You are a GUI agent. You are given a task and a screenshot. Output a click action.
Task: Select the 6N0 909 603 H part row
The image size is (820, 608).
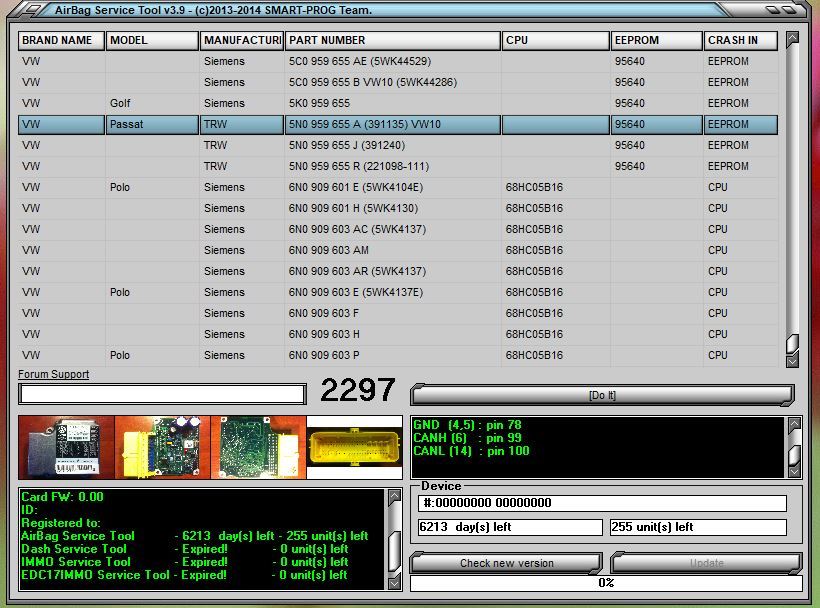(x=398, y=334)
